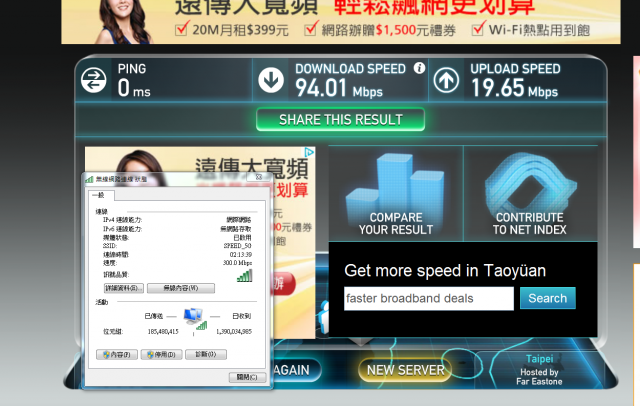Viewport: 640px width, 406px height.
Task: Click the connection duration 02:13:39
Action: pos(240,254)
